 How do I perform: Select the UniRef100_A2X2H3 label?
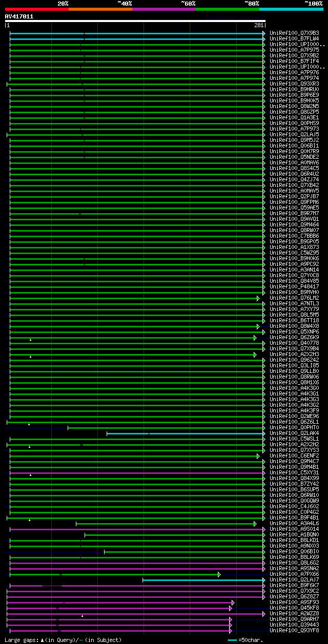pos(294,355)
